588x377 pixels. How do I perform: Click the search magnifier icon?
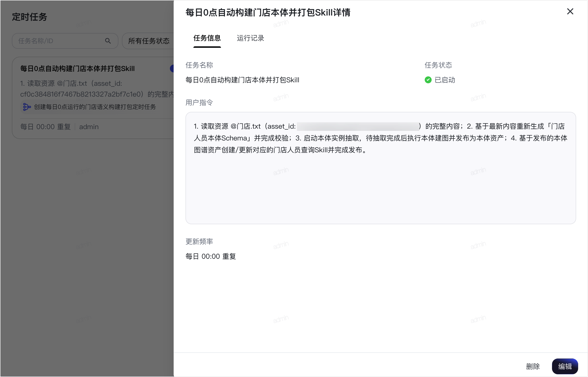(108, 41)
